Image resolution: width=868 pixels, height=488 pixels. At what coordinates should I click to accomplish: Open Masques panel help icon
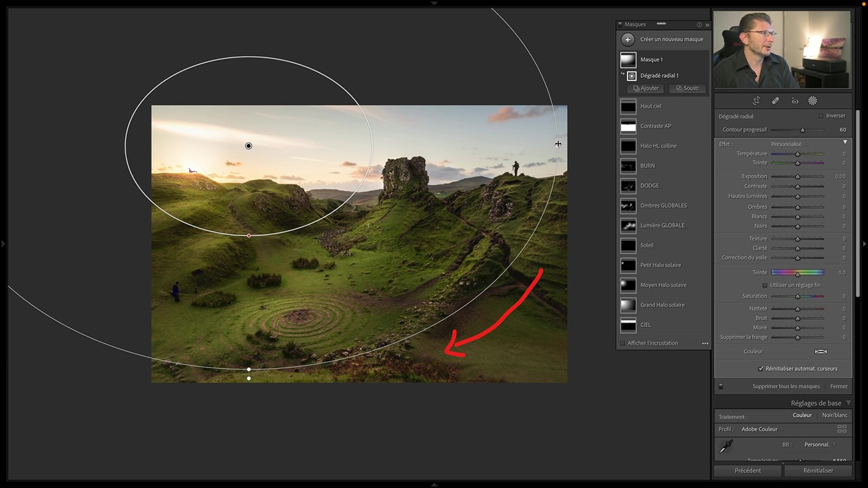700,24
